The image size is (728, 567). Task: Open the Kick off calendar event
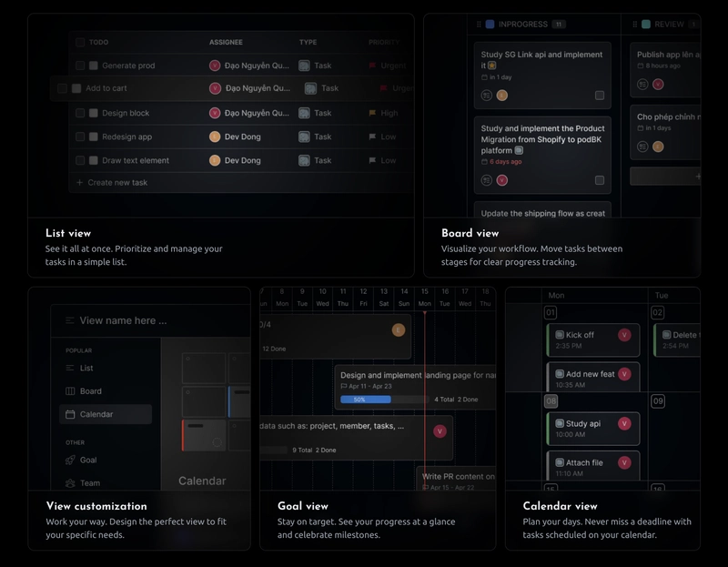[x=593, y=339]
